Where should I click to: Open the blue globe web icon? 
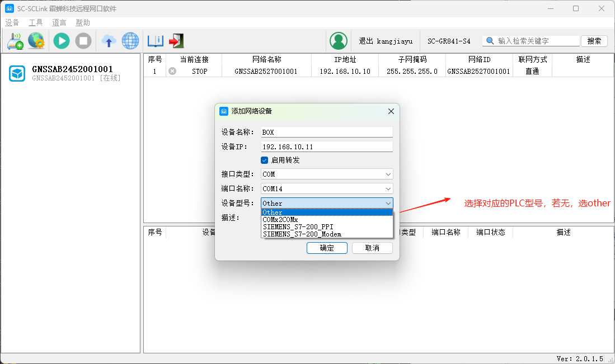[130, 41]
